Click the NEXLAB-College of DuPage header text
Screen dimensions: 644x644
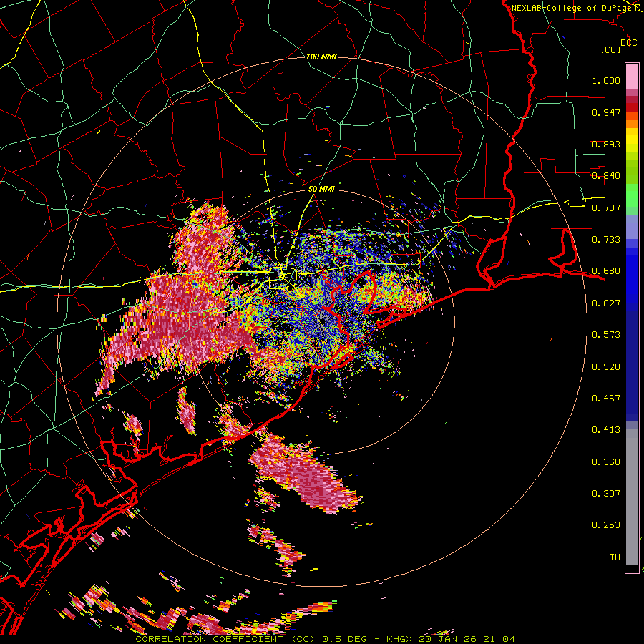point(572,8)
